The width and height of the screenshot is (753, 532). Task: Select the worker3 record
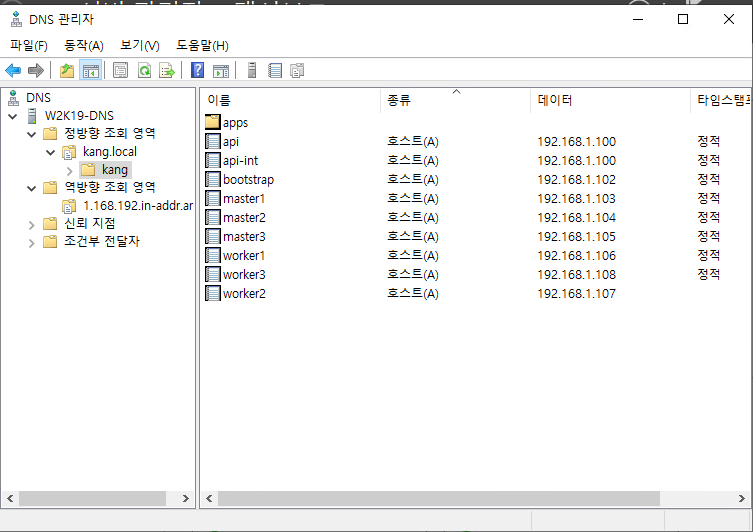(x=244, y=274)
